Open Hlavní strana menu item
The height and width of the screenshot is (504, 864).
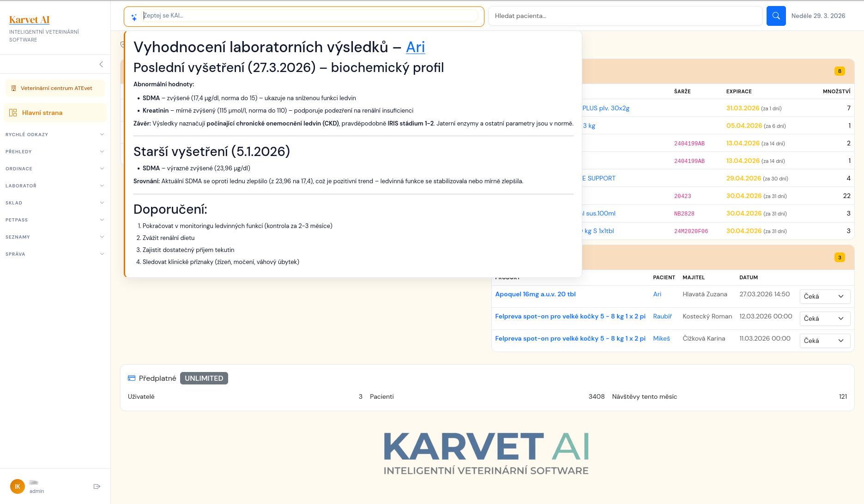point(42,113)
